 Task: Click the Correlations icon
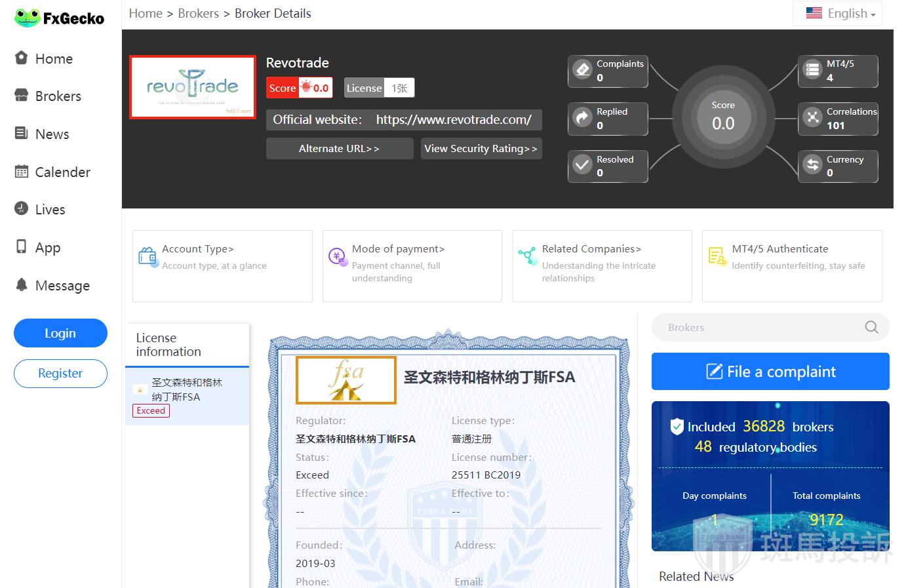click(812, 117)
